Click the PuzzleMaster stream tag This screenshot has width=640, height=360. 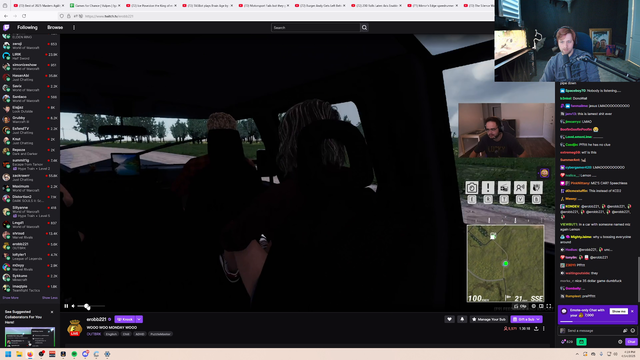pyautogui.click(x=160, y=334)
